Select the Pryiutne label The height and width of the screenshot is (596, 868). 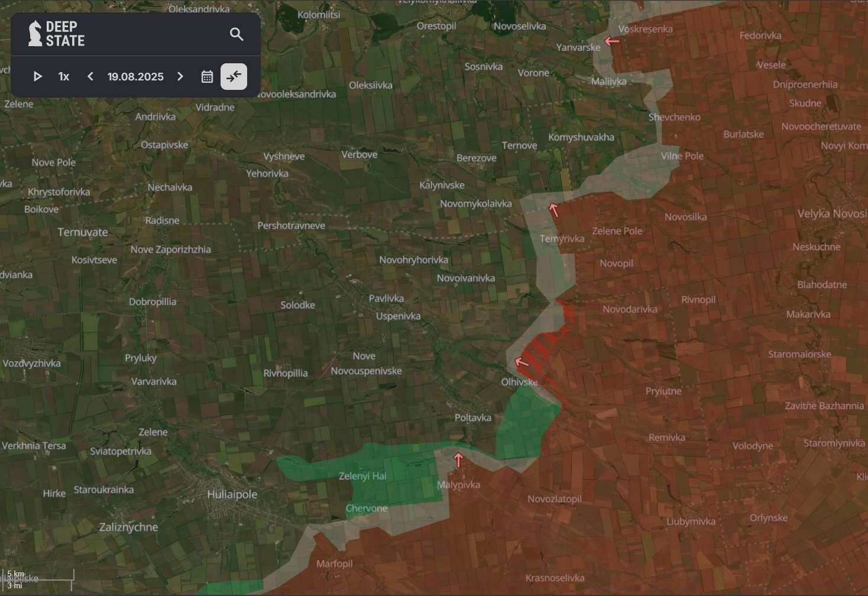click(x=663, y=391)
